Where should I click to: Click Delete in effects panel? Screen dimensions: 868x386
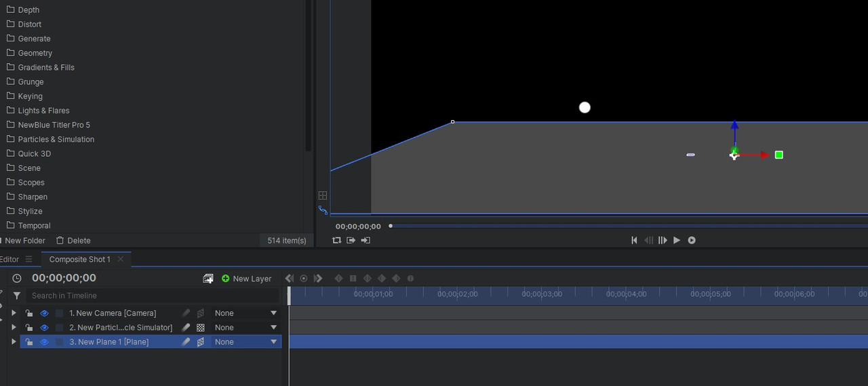coord(73,240)
